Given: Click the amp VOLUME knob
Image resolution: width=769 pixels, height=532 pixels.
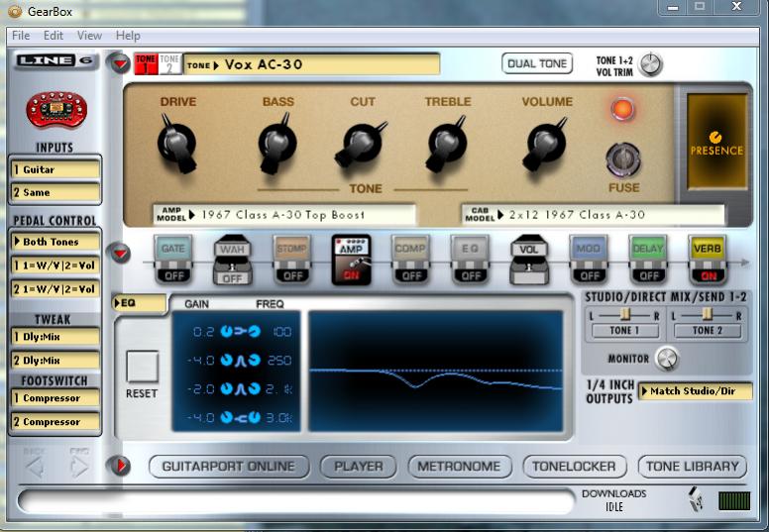Looking at the screenshot, I should click(545, 144).
